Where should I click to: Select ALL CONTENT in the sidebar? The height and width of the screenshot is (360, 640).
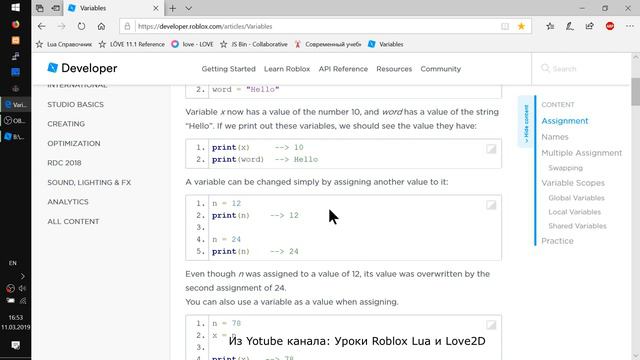tap(73, 221)
